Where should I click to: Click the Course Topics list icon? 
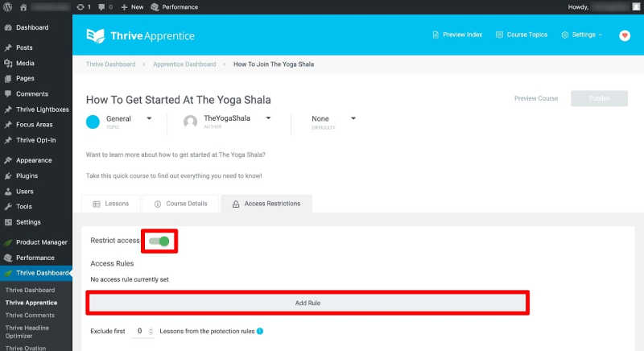point(499,35)
